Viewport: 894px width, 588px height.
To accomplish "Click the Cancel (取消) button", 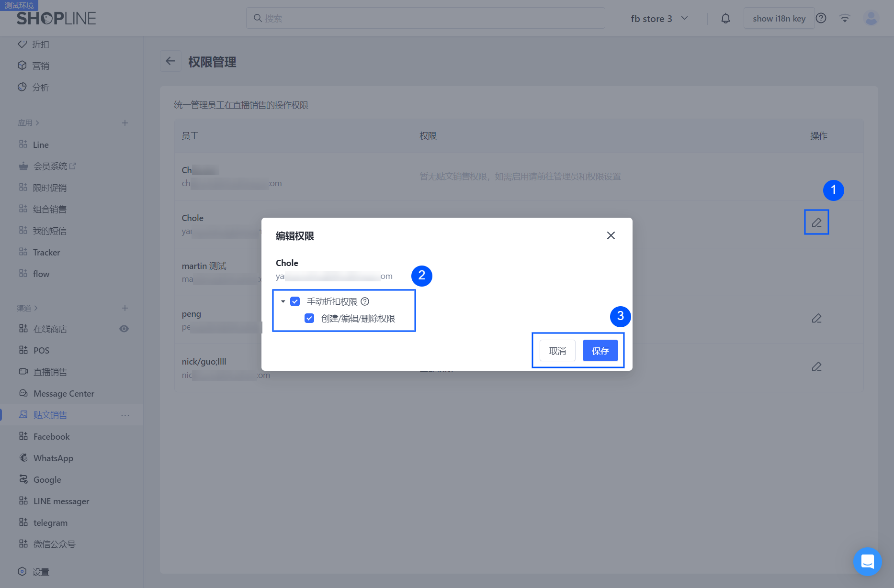I will click(x=557, y=351).
